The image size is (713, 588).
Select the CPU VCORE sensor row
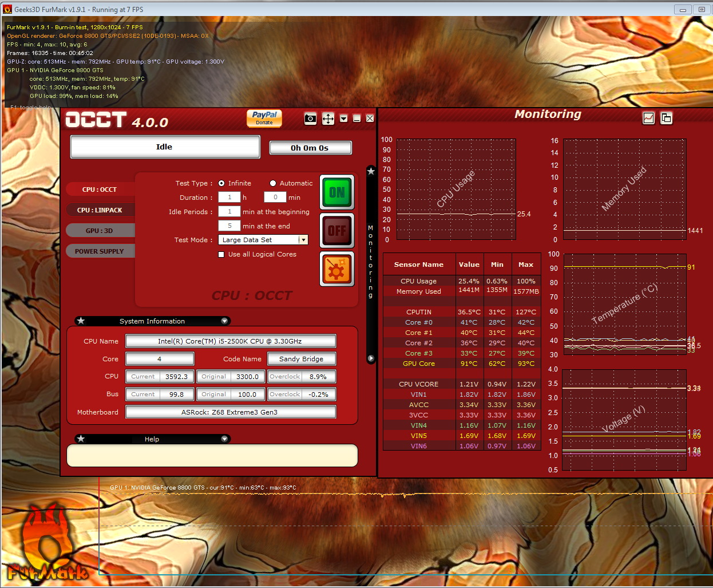click(x=462, y=384)
